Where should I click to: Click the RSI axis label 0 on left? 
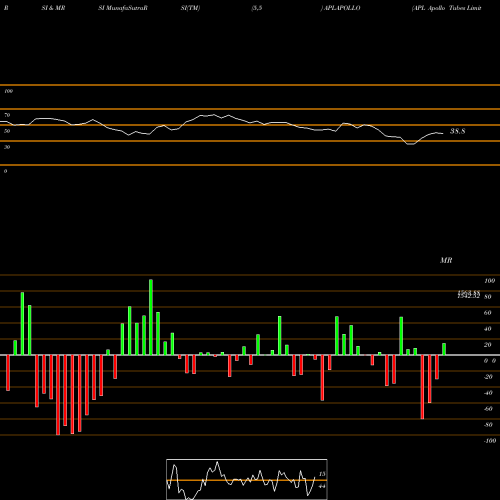pos(5,171)
